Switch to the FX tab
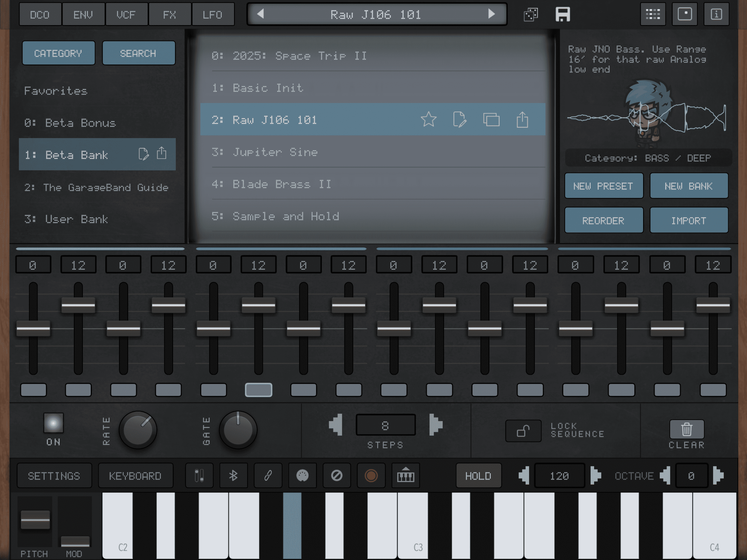The image size is (747, 560). [169, 15]
